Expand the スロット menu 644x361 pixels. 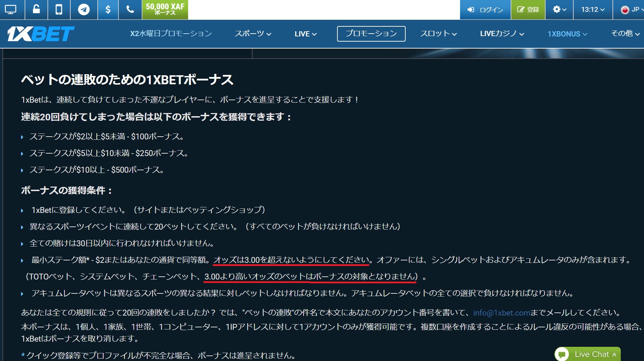(x=439, y=34)
